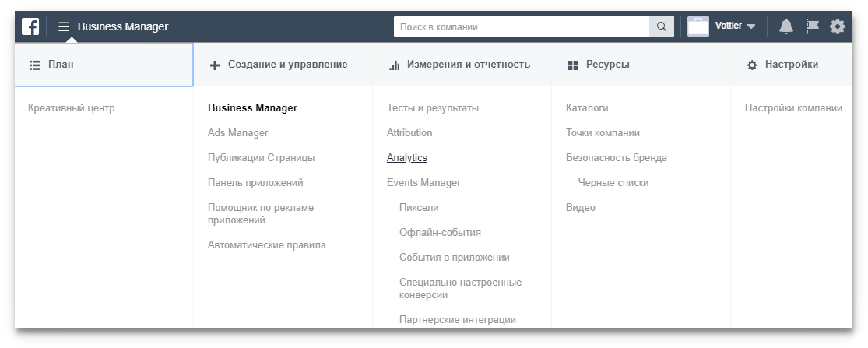Open 'Ads Manager'
Viewport: 868px width, 348px height.
238,133
